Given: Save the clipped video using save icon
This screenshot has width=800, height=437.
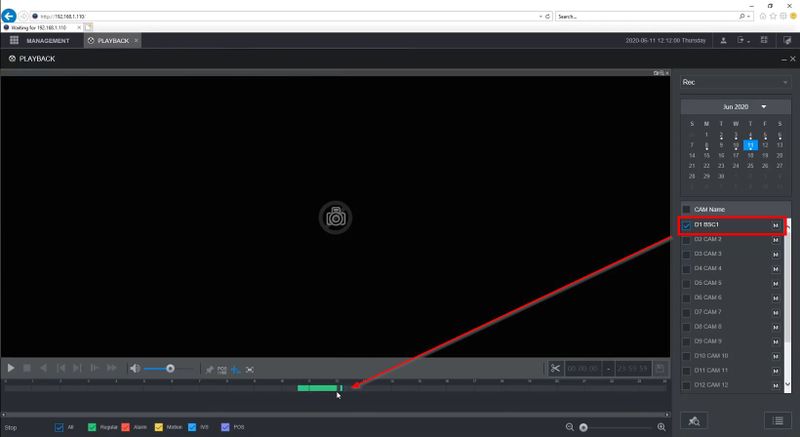Looking at the screenshot, I should (x=660, y=368).
